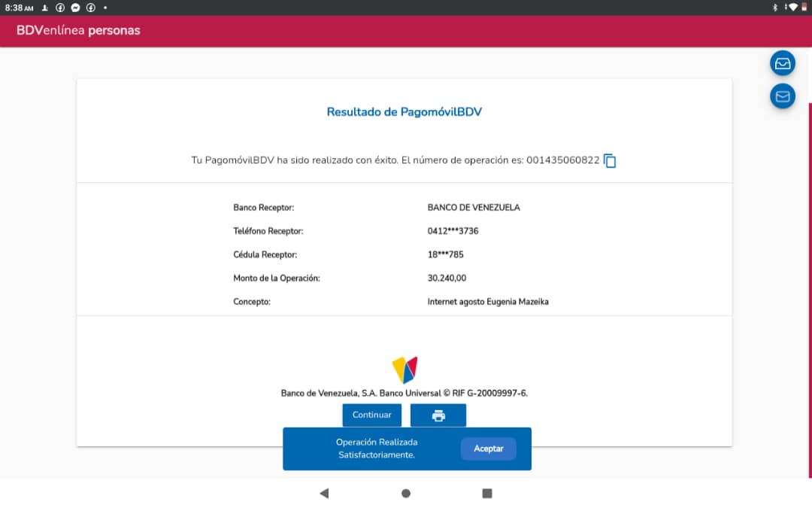Tap the battery icon in status bar
The width and height of the screenshot is (812, 508).
pos(804,8)
